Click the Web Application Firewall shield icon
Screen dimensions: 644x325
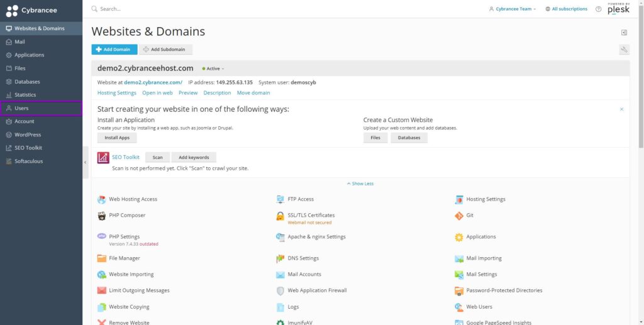[280, 290]
